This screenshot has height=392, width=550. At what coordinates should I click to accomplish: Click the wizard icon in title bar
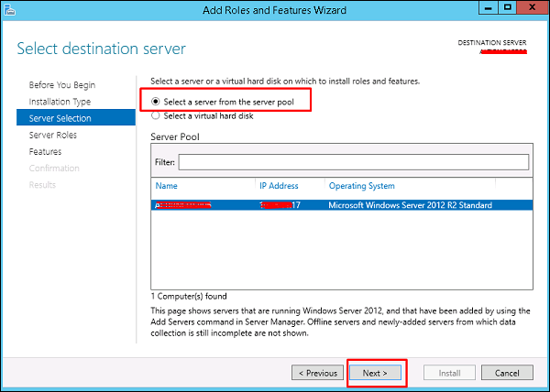click(9, 10)
